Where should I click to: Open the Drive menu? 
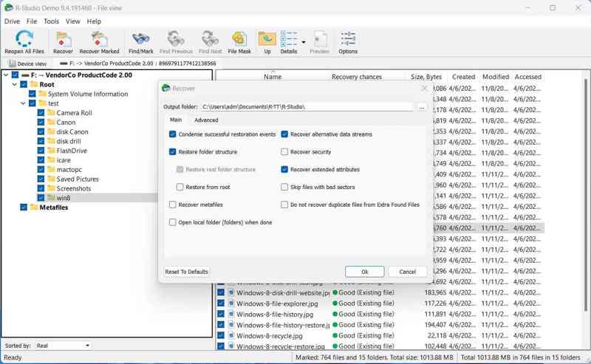[x=12, y=21]
